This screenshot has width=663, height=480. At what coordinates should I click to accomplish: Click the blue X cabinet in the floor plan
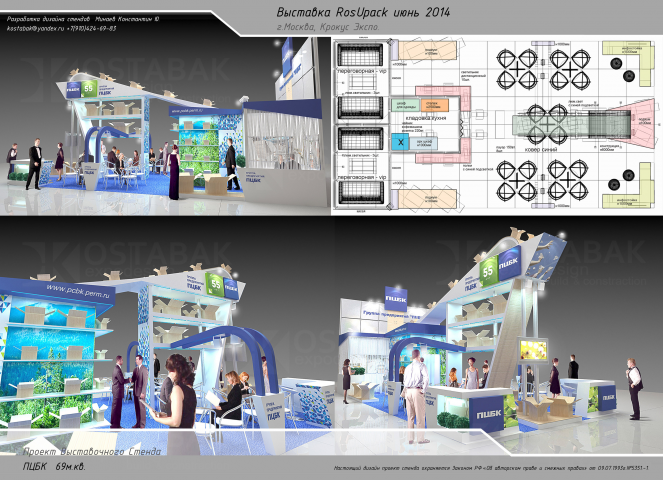(400, 142)
